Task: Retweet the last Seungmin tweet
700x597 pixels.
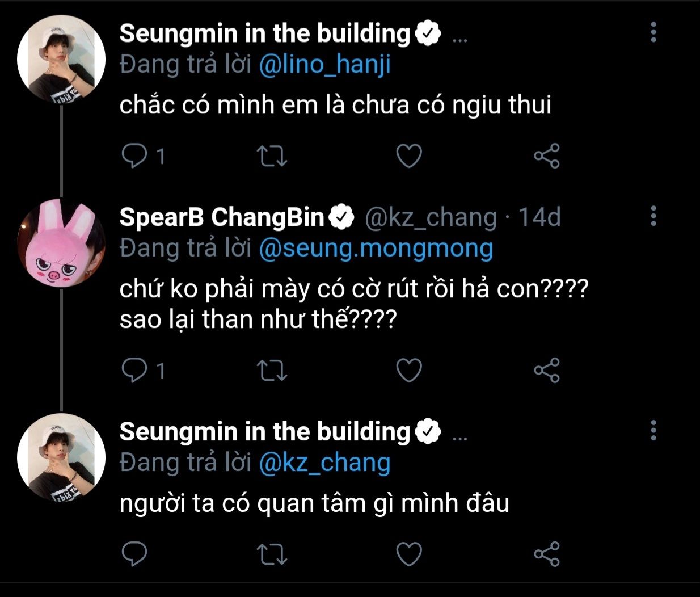Action: (272, 554)
